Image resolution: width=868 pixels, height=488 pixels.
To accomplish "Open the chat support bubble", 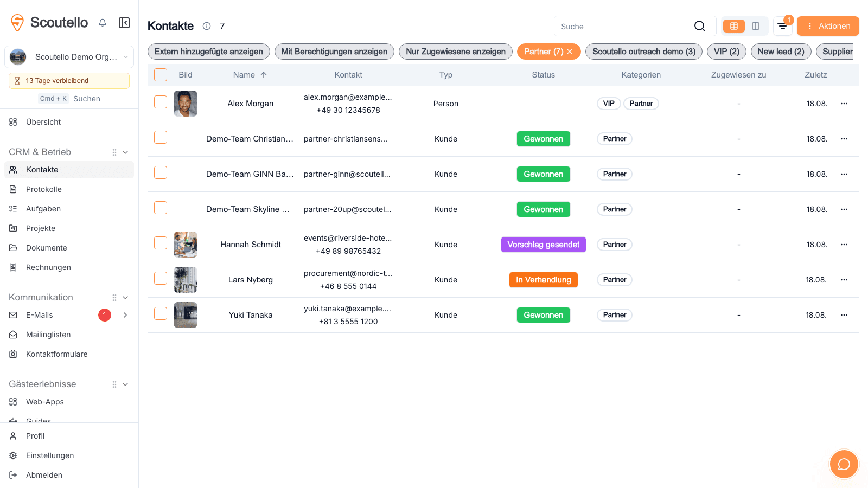I will pos(844,464).
